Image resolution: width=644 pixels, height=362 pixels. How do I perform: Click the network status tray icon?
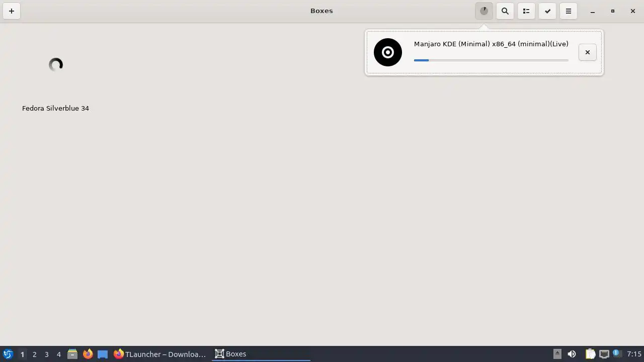point(604,354)
